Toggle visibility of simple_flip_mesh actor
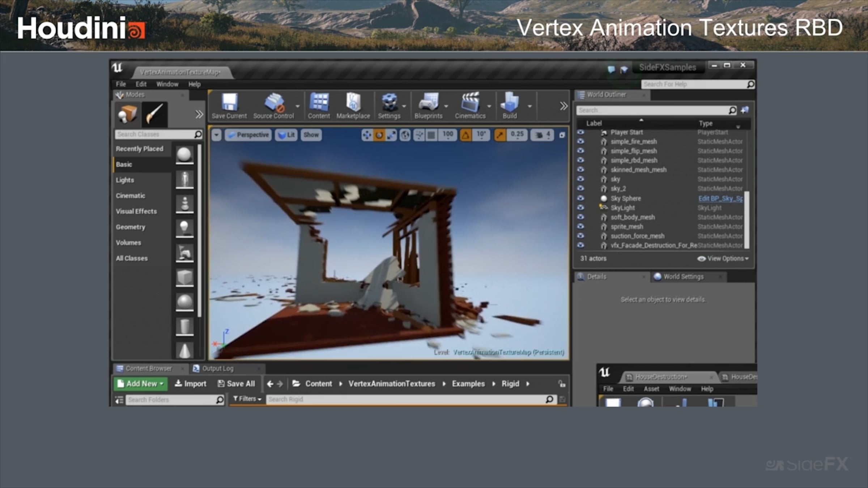This screenshot has width=868, height=488. point(581,151)
